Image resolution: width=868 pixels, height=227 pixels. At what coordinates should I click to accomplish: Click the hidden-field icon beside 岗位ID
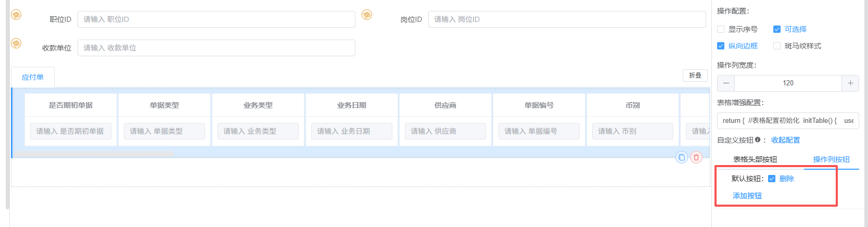(x=367, y=15)
